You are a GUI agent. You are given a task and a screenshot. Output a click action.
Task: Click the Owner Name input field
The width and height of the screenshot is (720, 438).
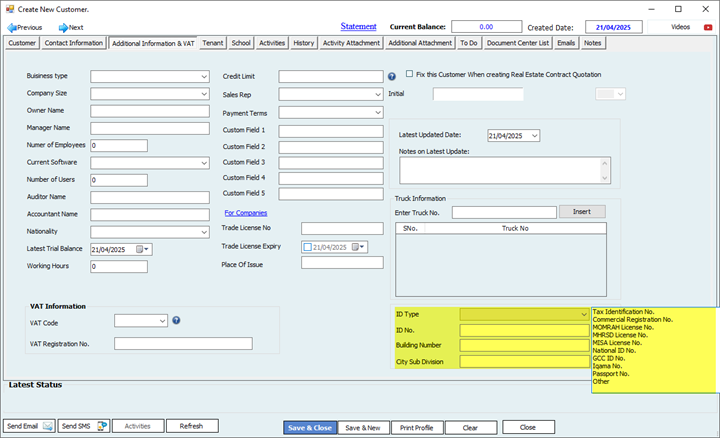[x=150, y=111]
